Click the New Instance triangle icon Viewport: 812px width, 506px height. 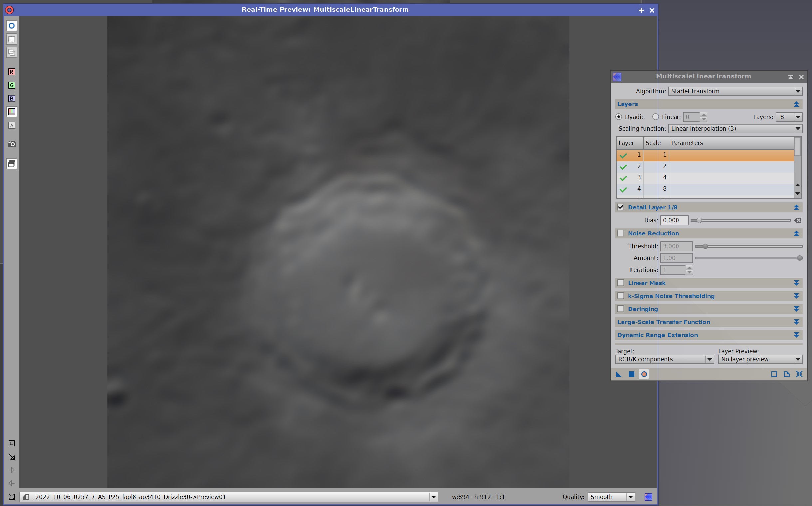tap(618, 374)
